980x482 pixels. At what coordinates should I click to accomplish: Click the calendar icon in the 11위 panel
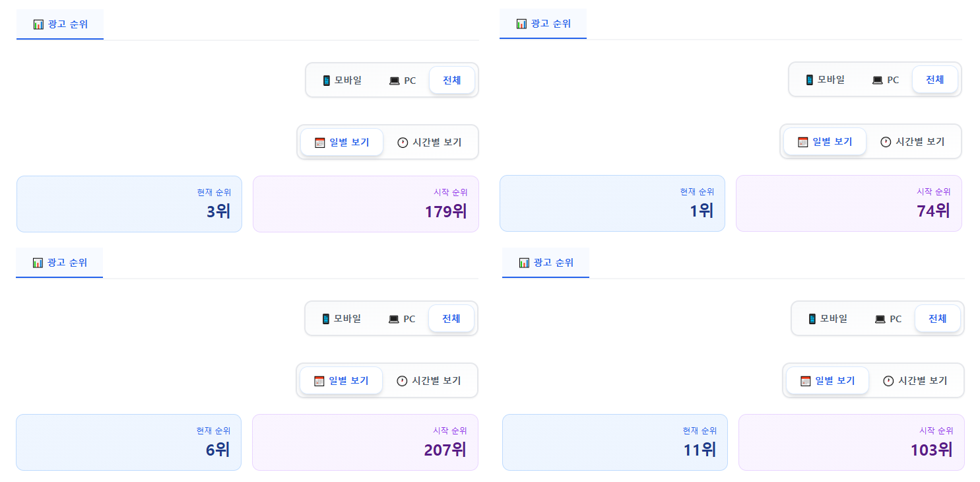tap(805, 381)
